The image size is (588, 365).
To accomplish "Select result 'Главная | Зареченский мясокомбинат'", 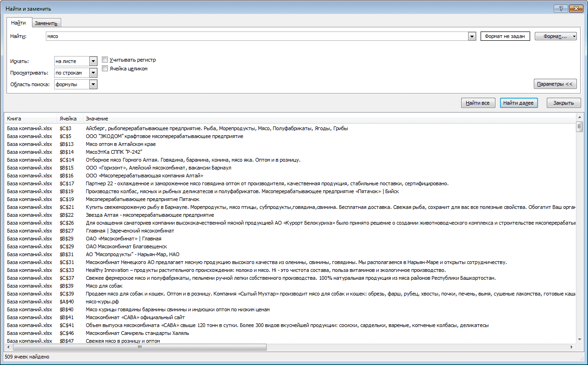I will [290, 231].
